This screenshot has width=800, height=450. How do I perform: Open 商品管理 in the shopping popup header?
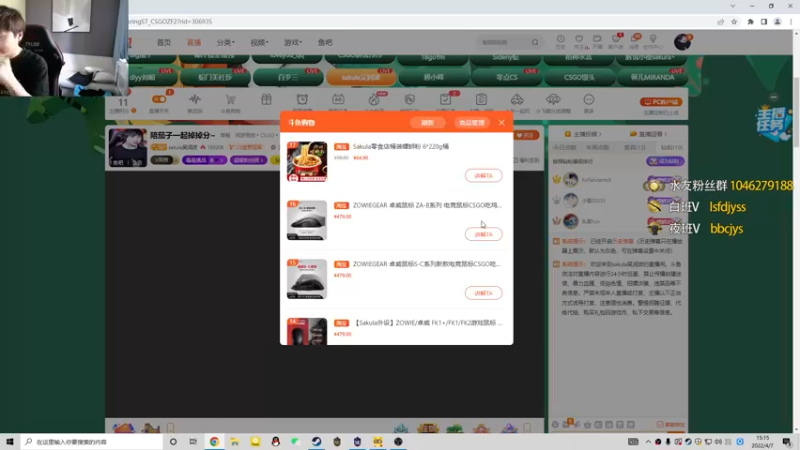471,122
